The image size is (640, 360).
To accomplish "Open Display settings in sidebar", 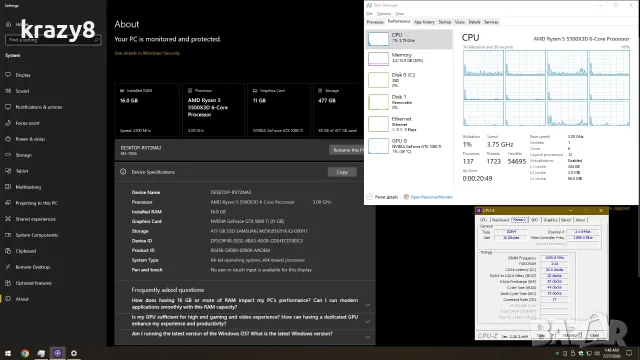I will click(23, 75).
